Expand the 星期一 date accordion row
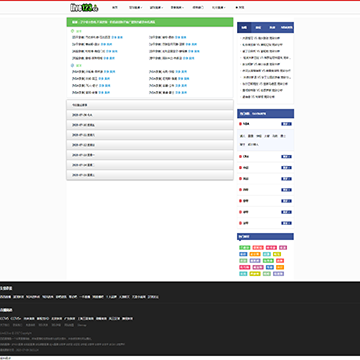 150,155
